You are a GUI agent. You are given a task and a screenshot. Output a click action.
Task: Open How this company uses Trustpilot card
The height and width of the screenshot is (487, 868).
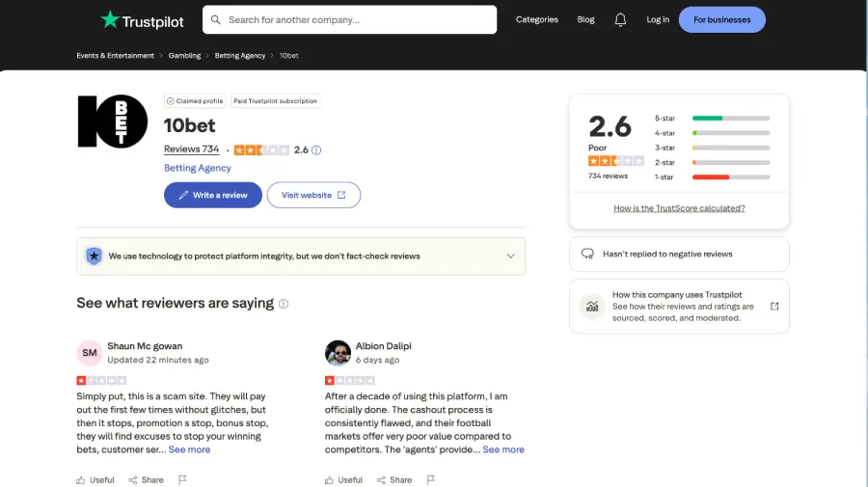point(679,306)
